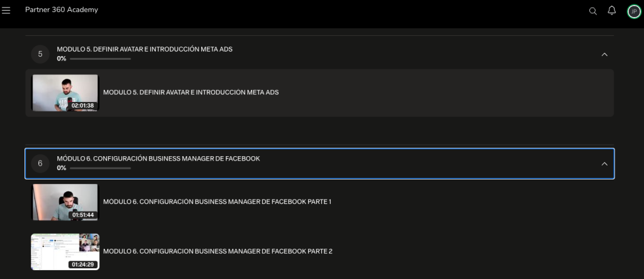Collapse Módulo 6 with its chevron

(604, 164)
